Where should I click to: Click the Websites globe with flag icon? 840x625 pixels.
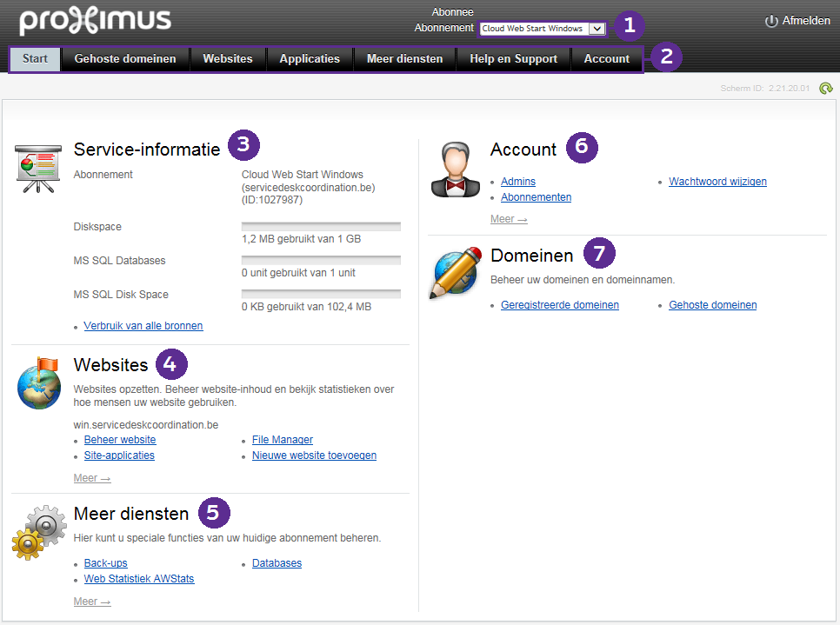point(39,382)
